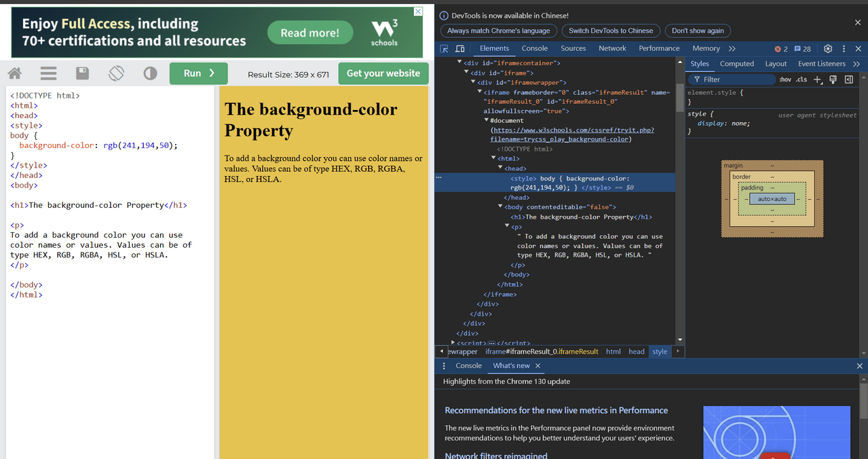Viewport: 868px width, 459px height.
Task: Rotate the editor layout orientation
Action: click(117, 73)
